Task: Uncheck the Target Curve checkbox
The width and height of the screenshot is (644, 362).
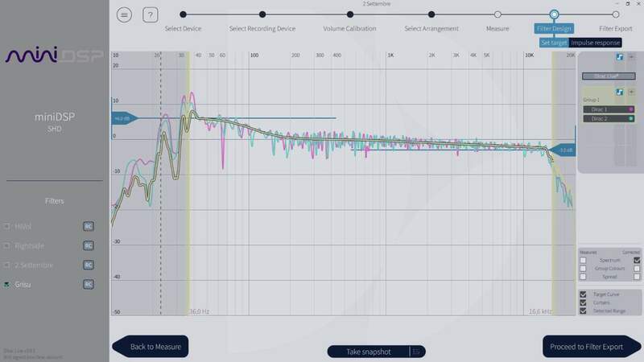Action: click(584, 294)
